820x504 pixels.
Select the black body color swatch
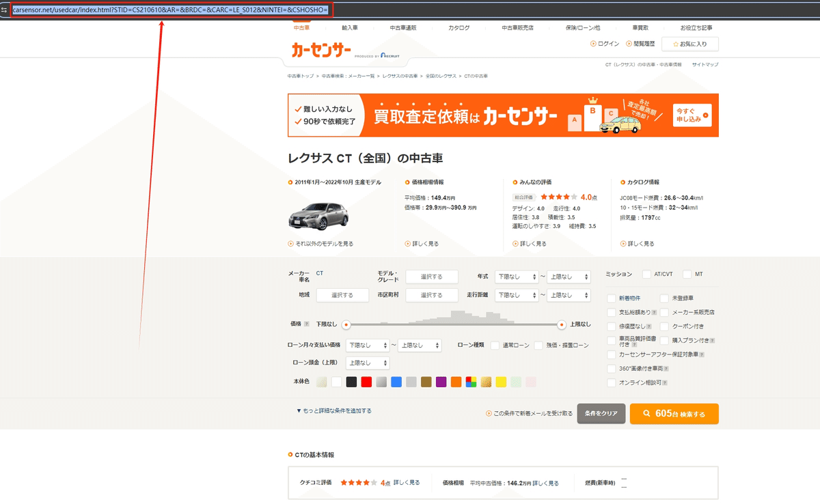point(351,382)
